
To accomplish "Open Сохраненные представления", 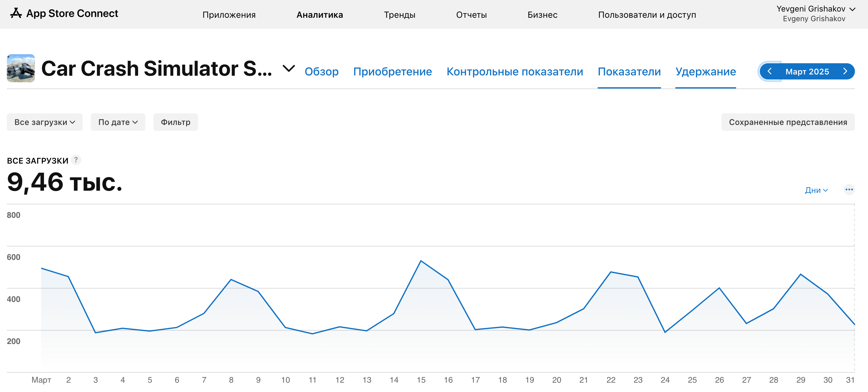I will coord(788,122).
